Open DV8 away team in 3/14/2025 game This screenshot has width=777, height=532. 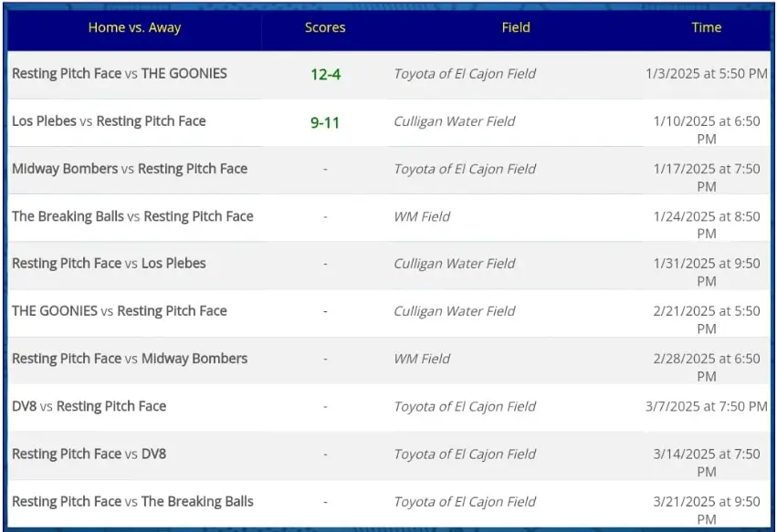[153, 454]
